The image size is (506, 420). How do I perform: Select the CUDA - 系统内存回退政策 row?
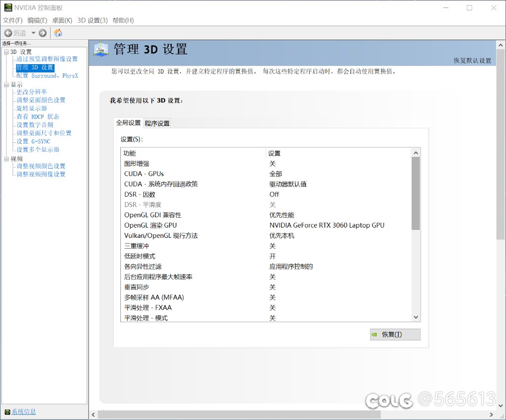point(266,184)
